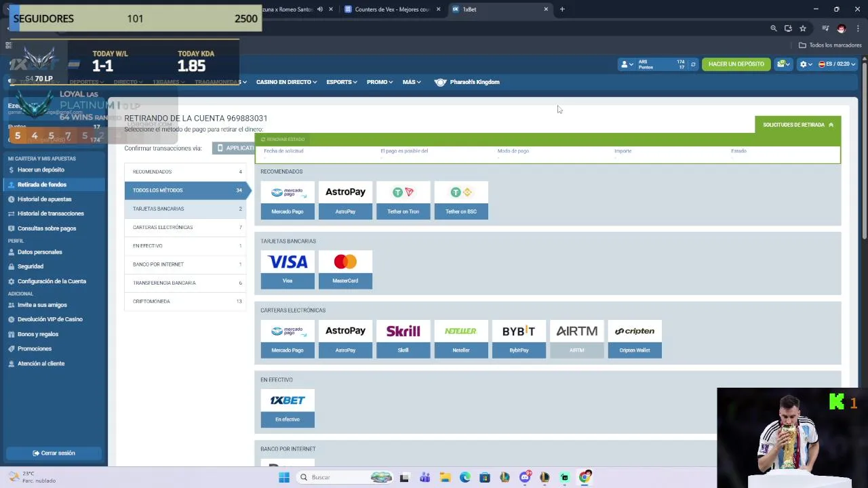
Task: Open Devolución VIP de Casino
Action: pyautogui.click(x=50, y=319)
